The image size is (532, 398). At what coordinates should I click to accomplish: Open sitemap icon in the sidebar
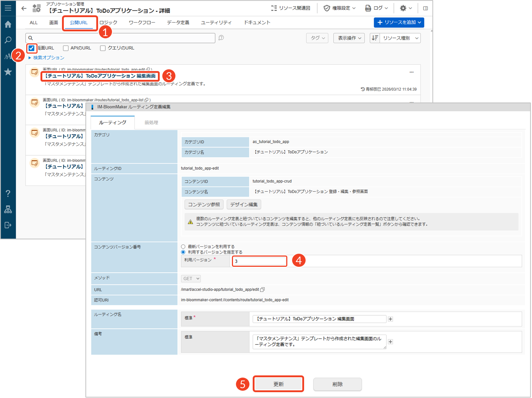click(x=8, y=210)
